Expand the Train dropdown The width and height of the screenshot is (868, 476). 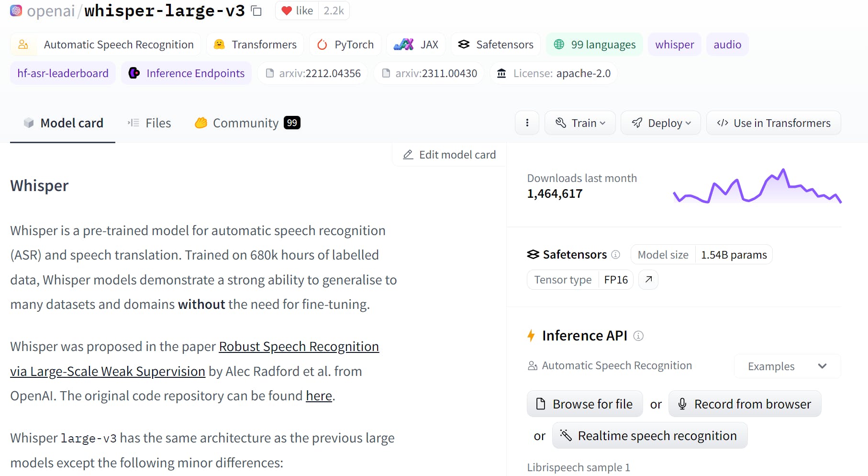(580, 123)
